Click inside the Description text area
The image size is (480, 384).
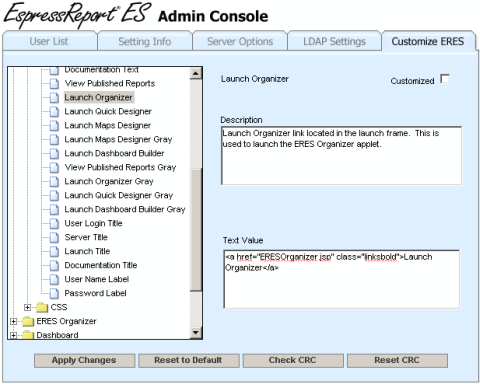[341, 155]
